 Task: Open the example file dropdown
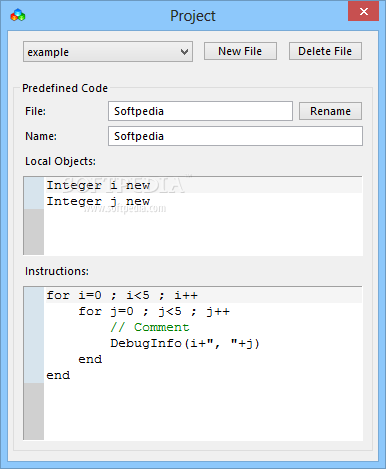[x=108, y=52]
